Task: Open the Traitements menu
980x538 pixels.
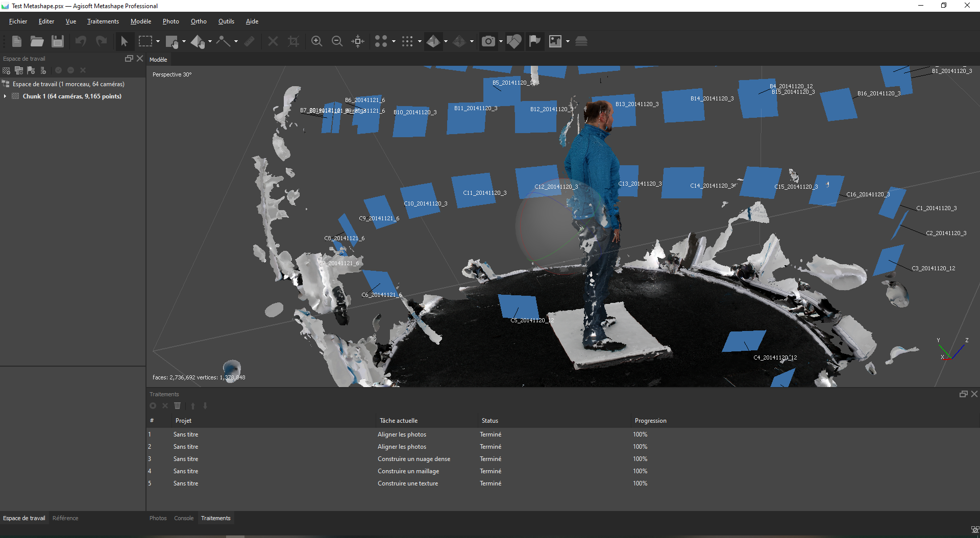Action: pos(103,21)
